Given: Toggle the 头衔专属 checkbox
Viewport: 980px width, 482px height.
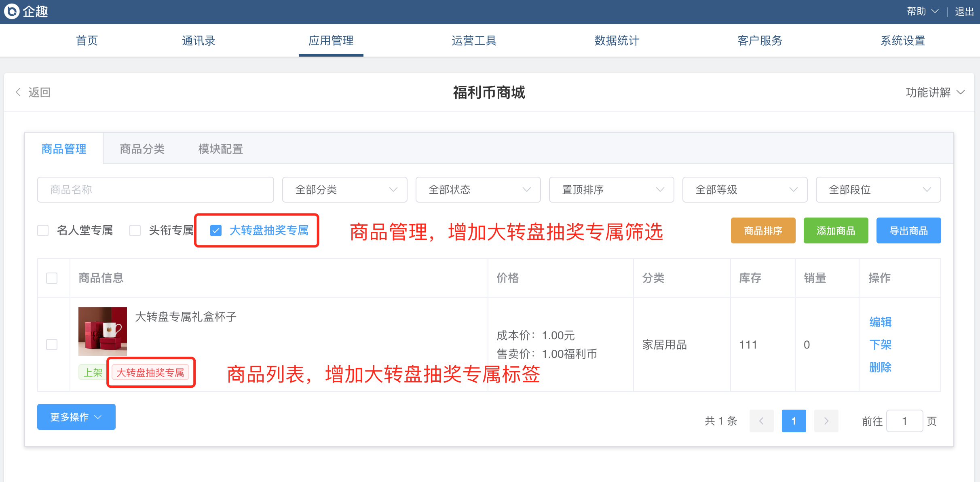Looking at the screenshot, I should tap(135, 230).
